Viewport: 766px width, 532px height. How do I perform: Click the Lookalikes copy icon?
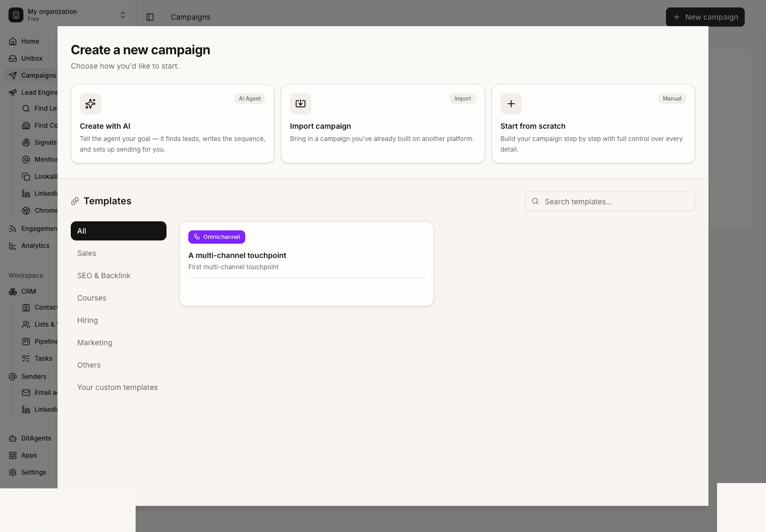[x=26, y=177]
